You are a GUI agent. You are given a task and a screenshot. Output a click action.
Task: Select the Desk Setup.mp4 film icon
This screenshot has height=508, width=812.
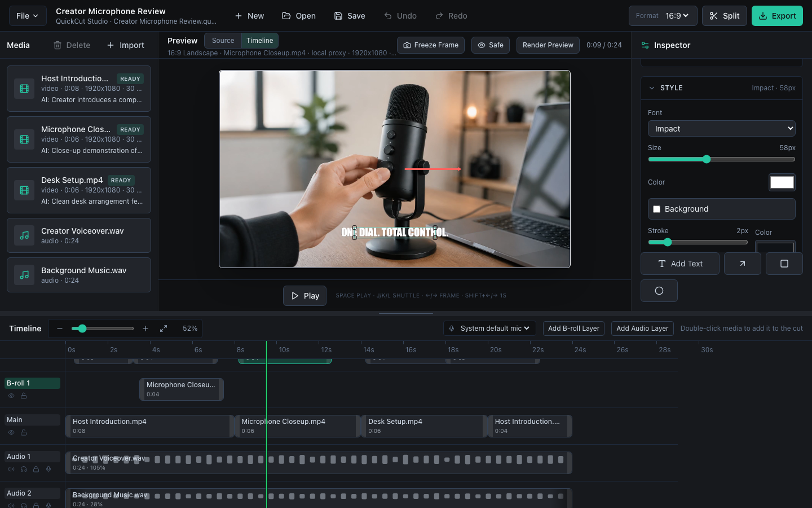pos(24,190)
